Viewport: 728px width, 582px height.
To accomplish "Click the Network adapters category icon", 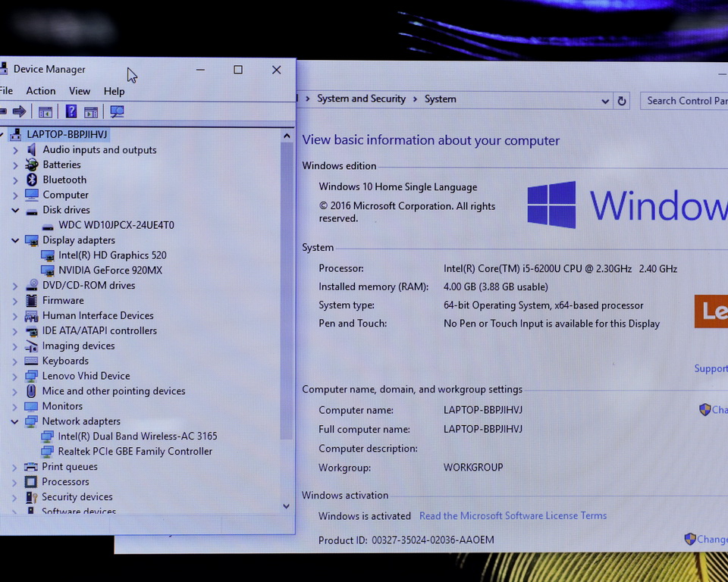I will click(31, 421).
